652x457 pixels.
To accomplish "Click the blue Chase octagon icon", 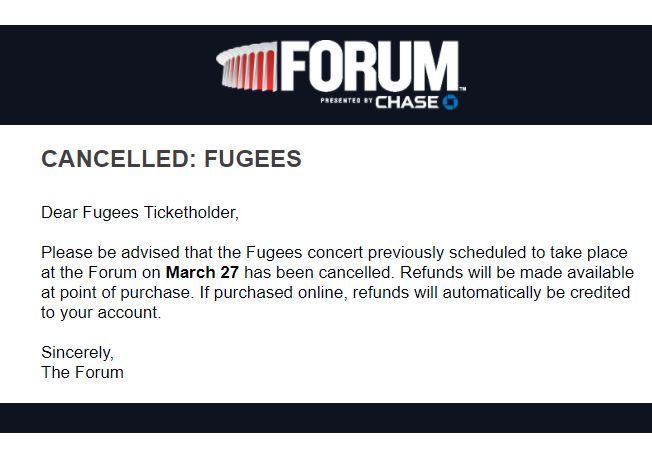I will click(x=450, y=102).
